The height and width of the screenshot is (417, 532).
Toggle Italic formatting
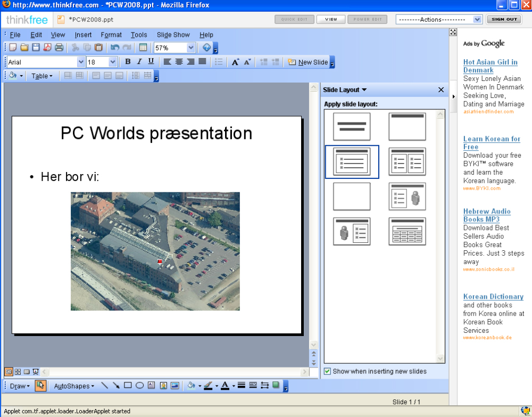click(139, 62)
